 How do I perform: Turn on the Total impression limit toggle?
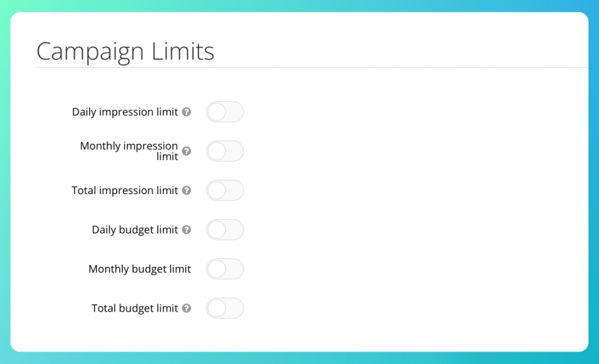tap(225, 190)
